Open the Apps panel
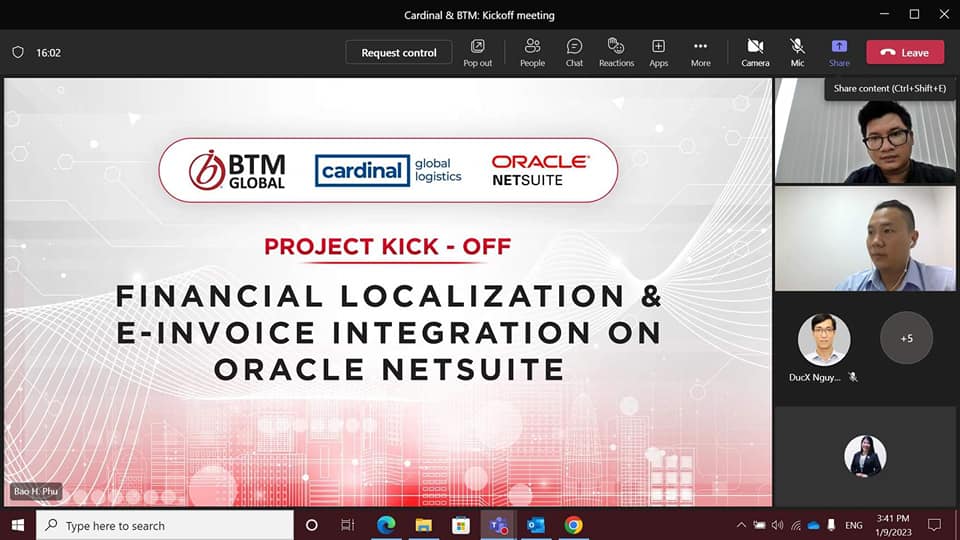This screenshot has height=540, width=960. [658, 53]
